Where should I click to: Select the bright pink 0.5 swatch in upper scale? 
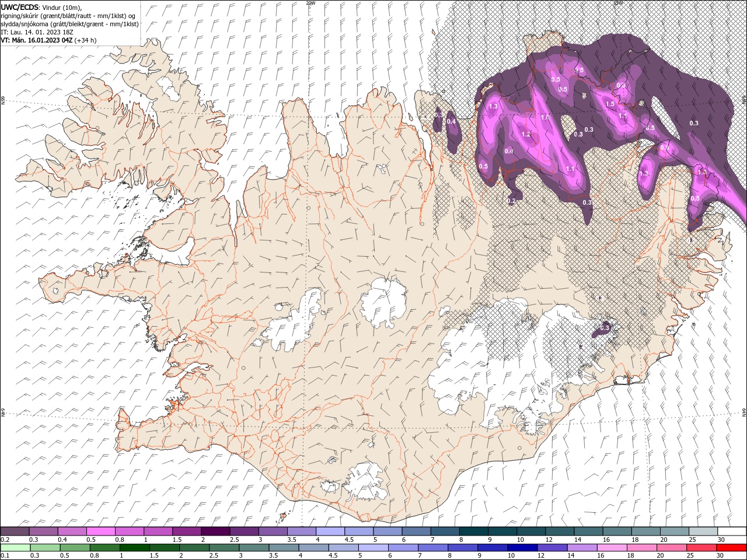pos(100,531)
